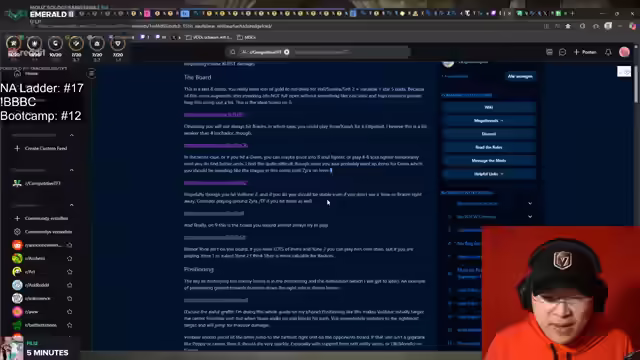Screen dimensions: 640x360
Task: Click 'The Board' heading
Action: click(x=198, y=77)
